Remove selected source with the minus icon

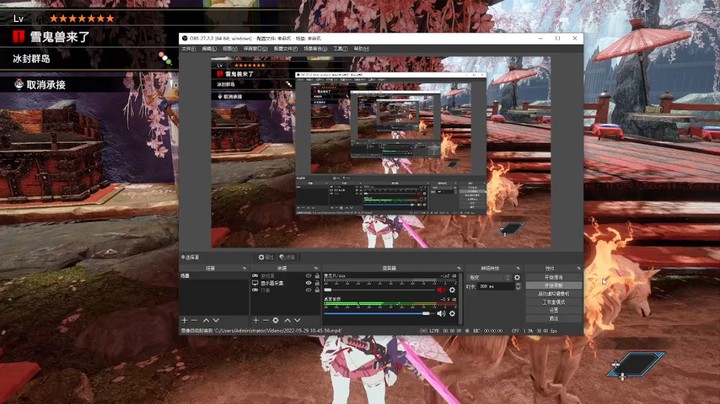click(265, 320)
